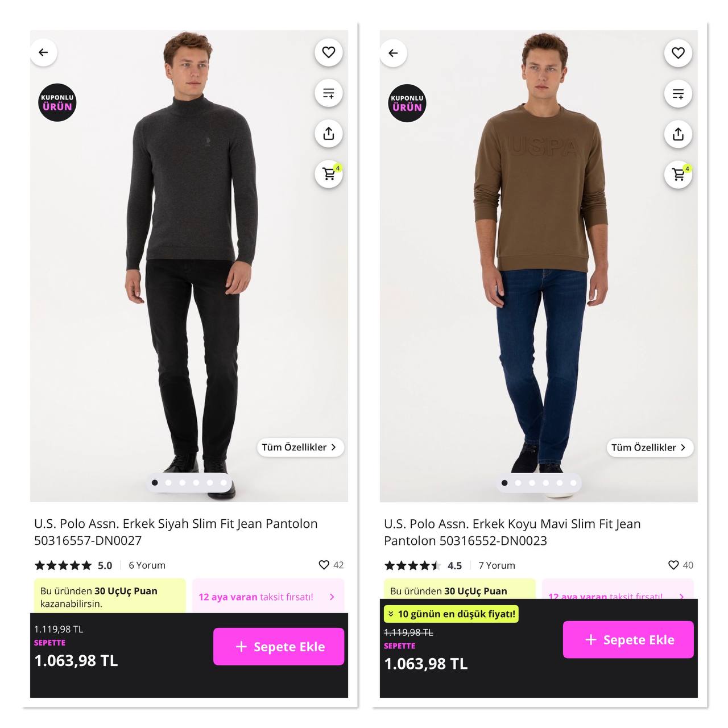Viewport: 728px width, 728px height.
Task: Toggle the 42 likes heart counter
Action: click(331, 565)
